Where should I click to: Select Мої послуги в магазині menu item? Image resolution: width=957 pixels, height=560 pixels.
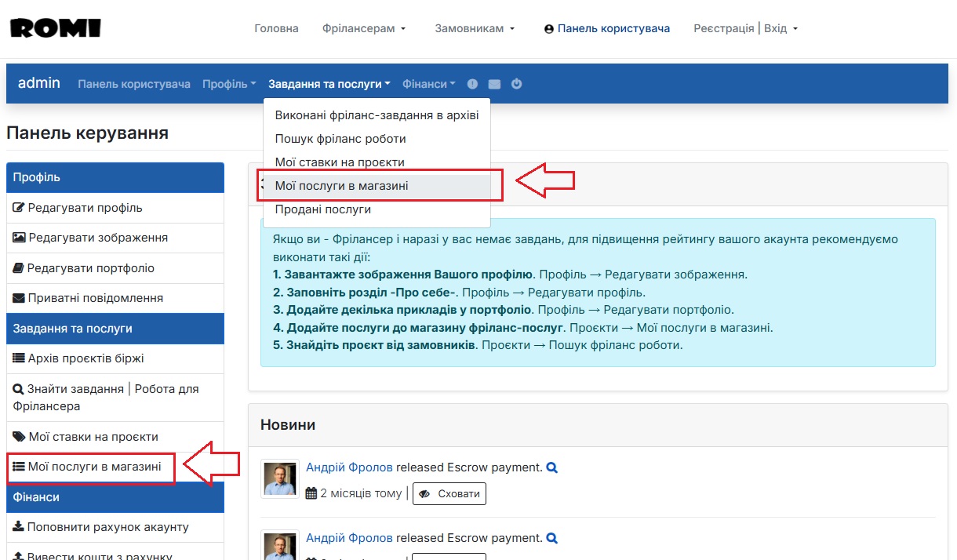[x=341, y=186]
